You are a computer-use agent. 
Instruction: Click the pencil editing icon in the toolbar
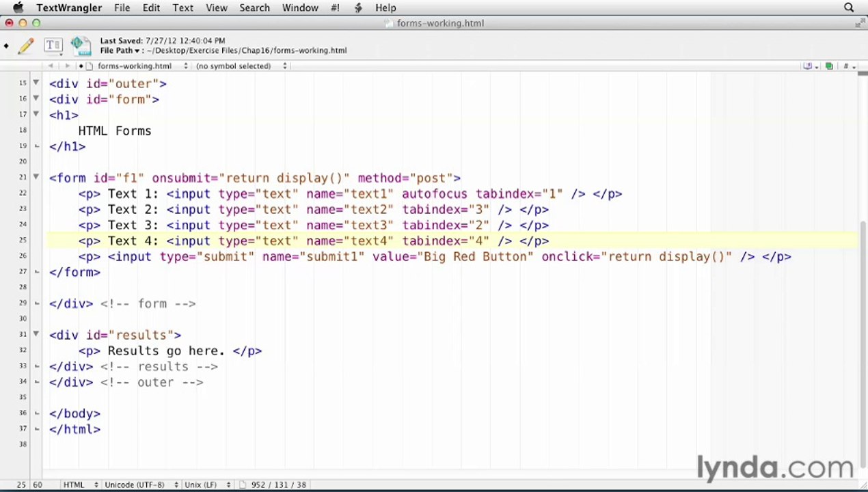click(26, 46)
